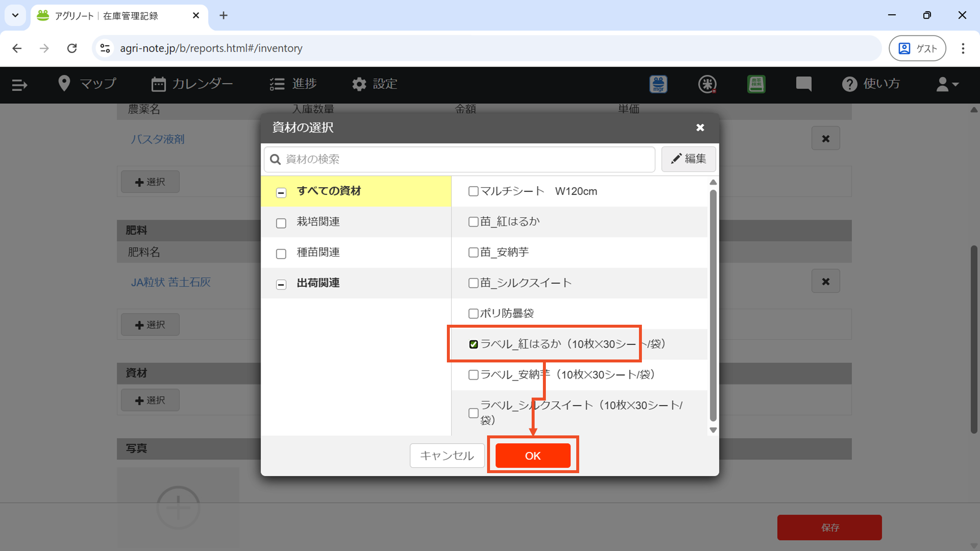Viewport: 980px width, 551px height.
Task: Click the OK button
Action: (533, 455)
